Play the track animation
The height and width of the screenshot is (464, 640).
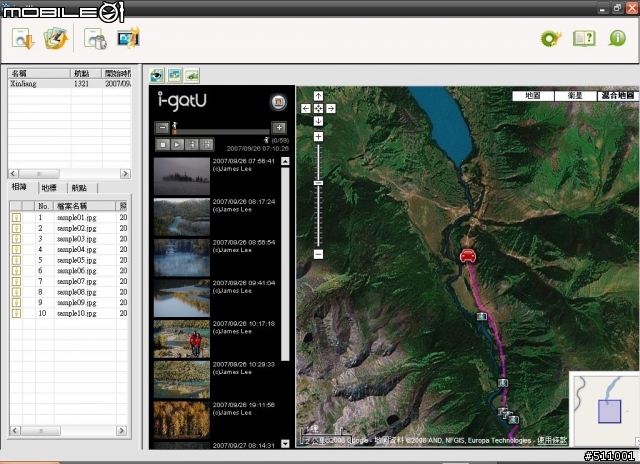(x=177, y=144)
